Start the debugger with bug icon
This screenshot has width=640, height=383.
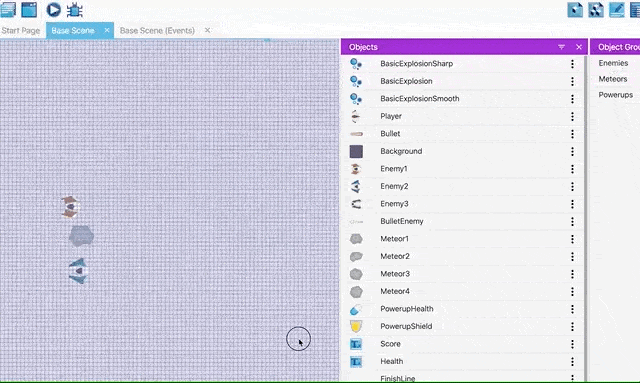75,9
